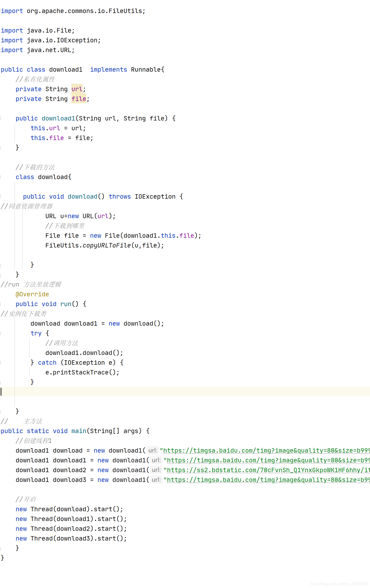Viewport: 370px width, 588px height.
Task: Click the 'try {' keyword line
Action: [x=40, y=333]
